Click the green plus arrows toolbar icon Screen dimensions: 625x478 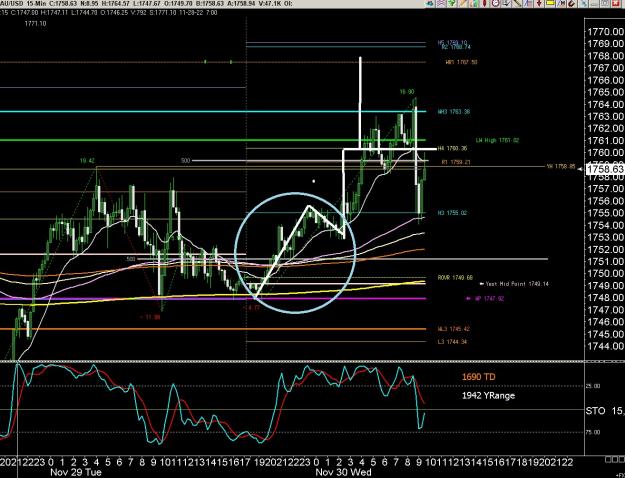tap(452, 3)
